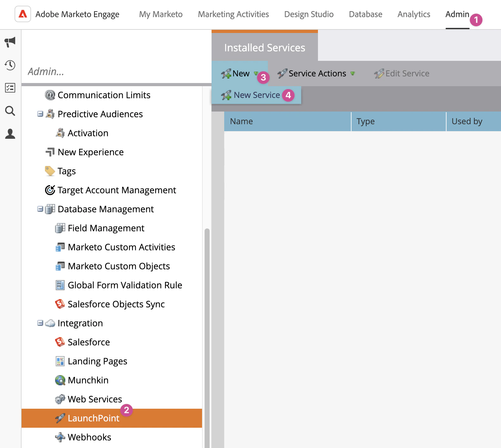
Task: Sort by the Used by column header
Action: click(x=474, y=121)
